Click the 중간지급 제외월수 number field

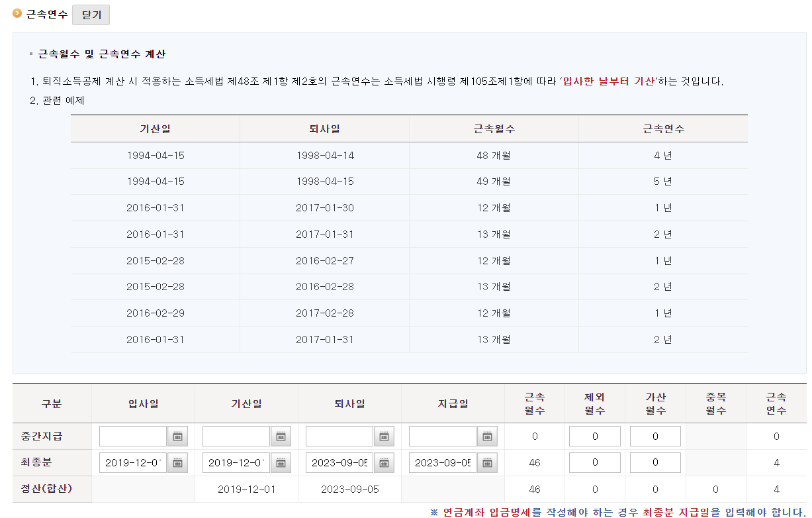[x=594, y=436]
